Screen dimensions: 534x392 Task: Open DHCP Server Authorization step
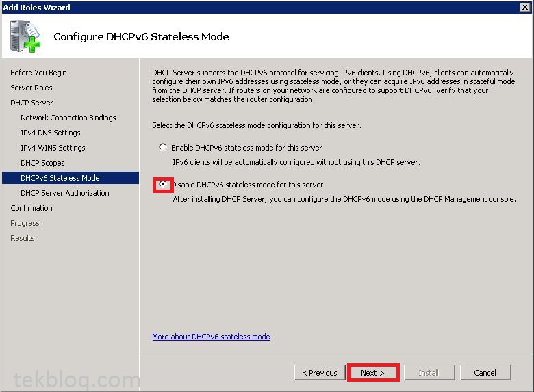[65, 193]
